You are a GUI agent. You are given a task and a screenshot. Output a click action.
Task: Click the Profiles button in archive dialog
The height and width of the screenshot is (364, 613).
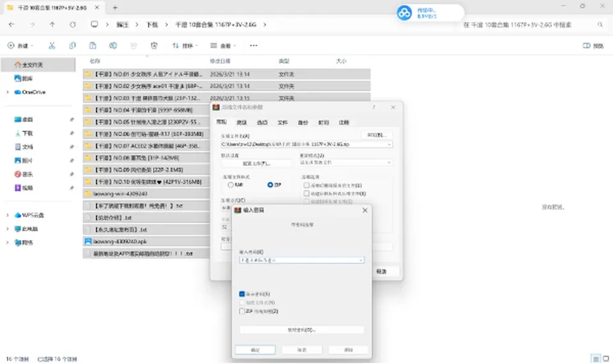[257, 163]
